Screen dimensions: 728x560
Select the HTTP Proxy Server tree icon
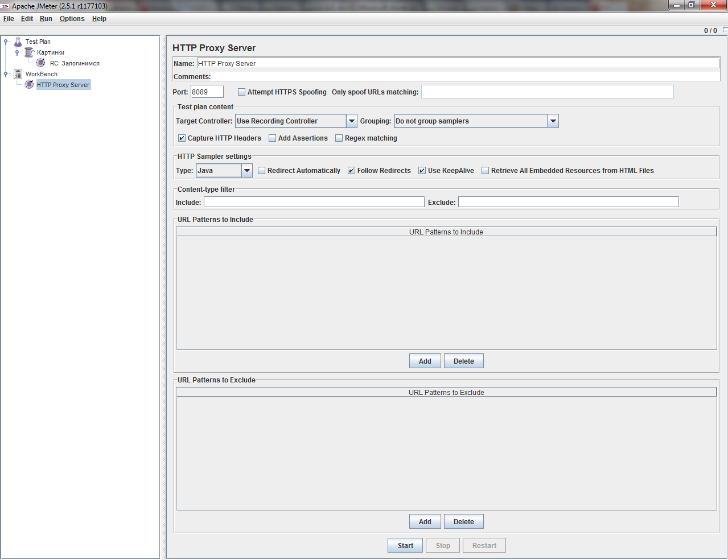(x=30, y=85)
